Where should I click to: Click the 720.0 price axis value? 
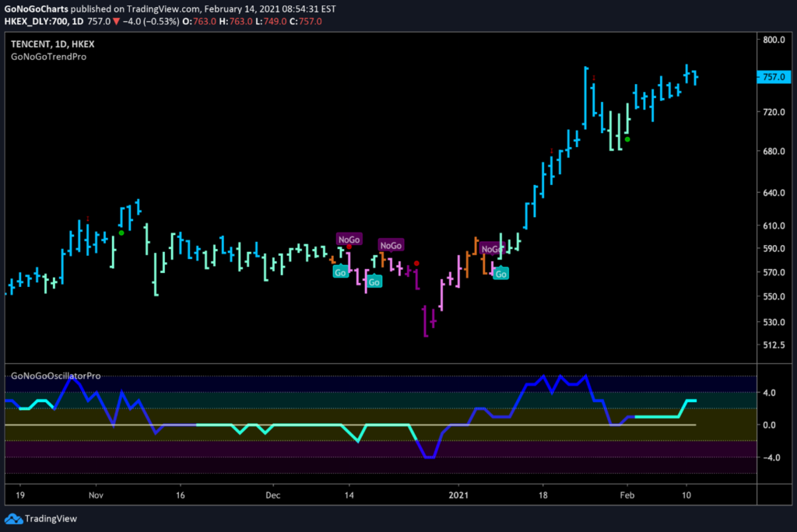[774, 112]
